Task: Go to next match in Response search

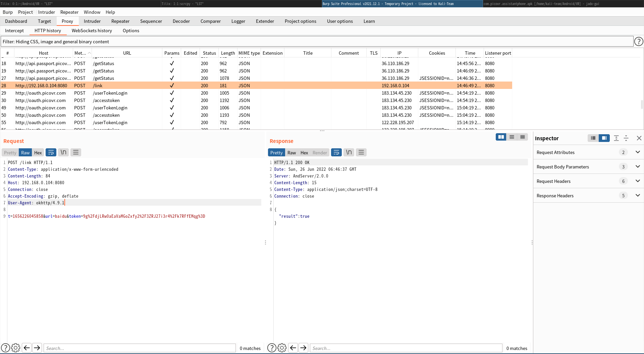Action: [304, 348]
